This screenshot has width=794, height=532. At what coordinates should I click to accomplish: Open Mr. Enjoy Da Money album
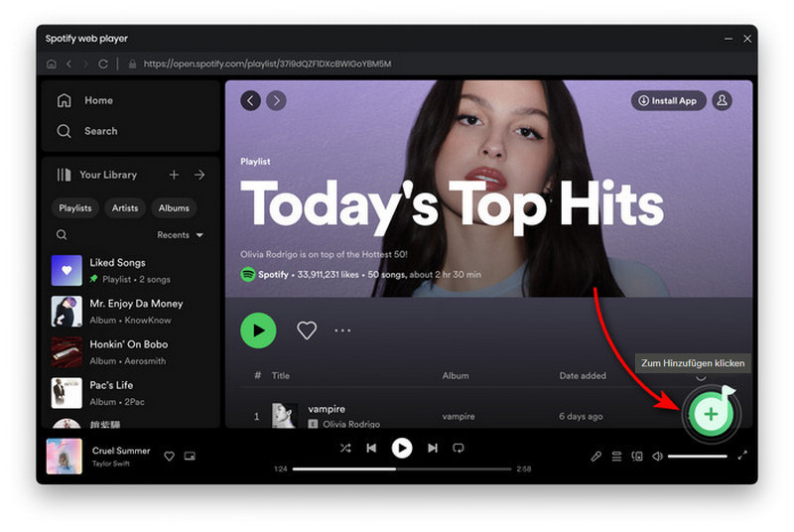pyautogui.click(x=132, y=312)
